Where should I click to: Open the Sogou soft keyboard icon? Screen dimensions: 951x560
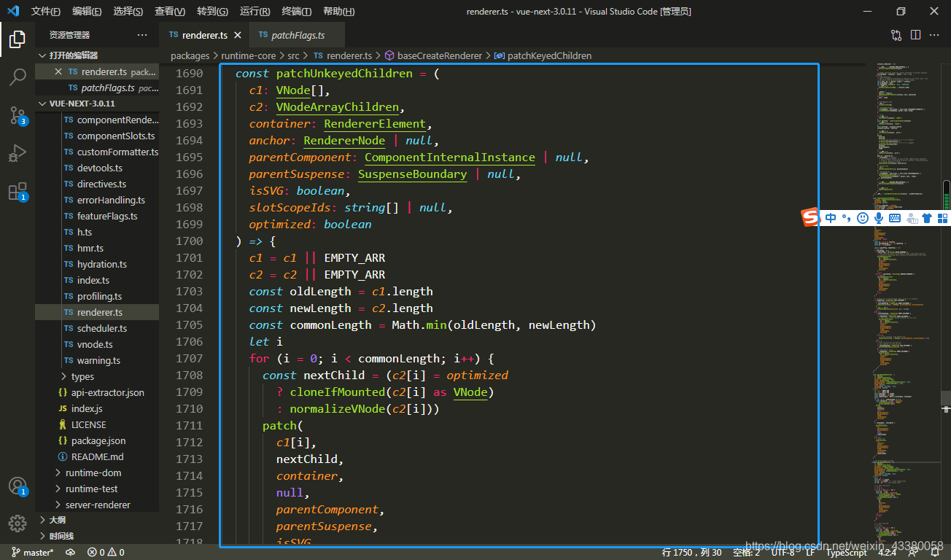[x=894, y=218]
